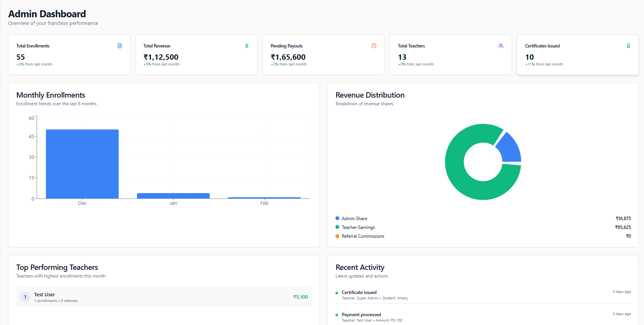
Task: Click the ₹1,65,600 Pending Payouts amount
Action: tap(288, 57)
